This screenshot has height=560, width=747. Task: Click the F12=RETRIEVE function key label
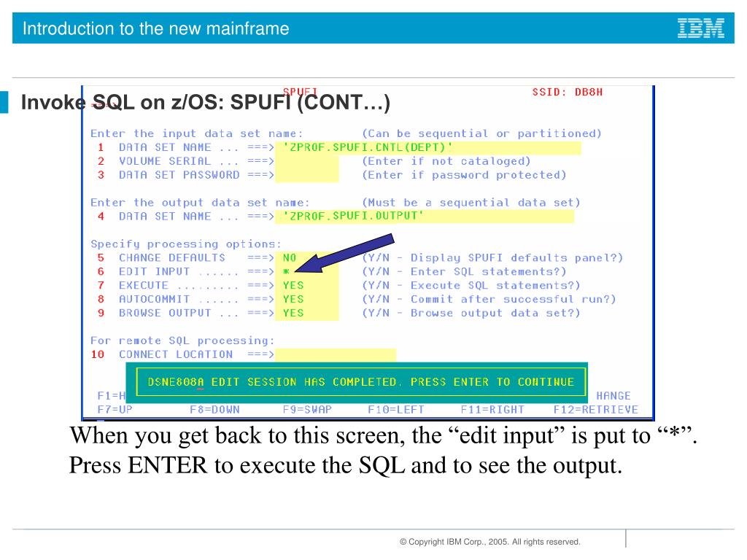[595, 410]
